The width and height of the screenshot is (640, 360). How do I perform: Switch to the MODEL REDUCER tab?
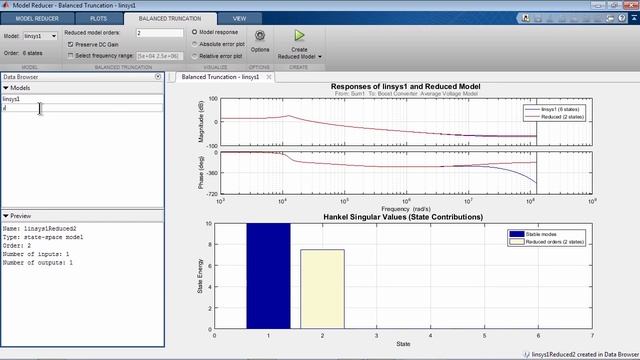coord(37,18)
